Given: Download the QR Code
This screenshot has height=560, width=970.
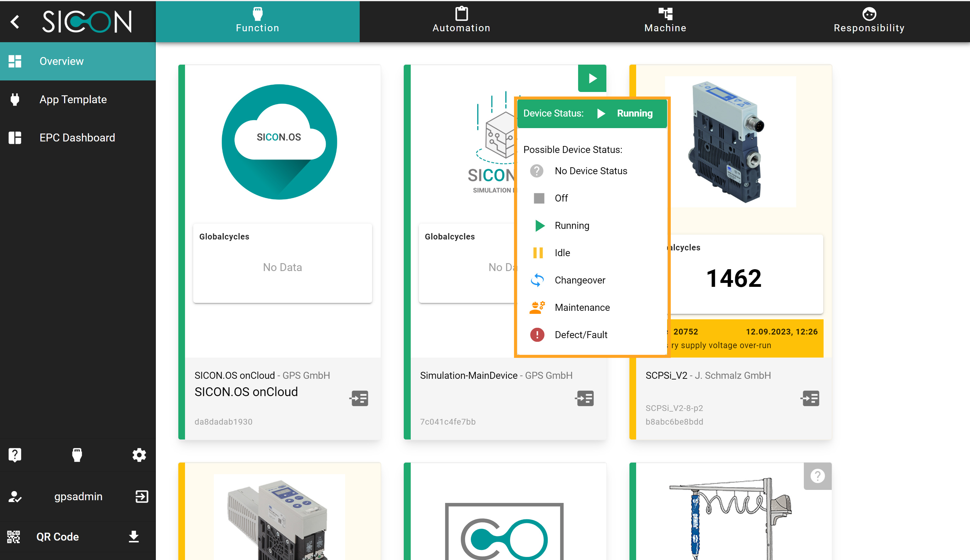Looking at the screenshot, I should [134, 537].
